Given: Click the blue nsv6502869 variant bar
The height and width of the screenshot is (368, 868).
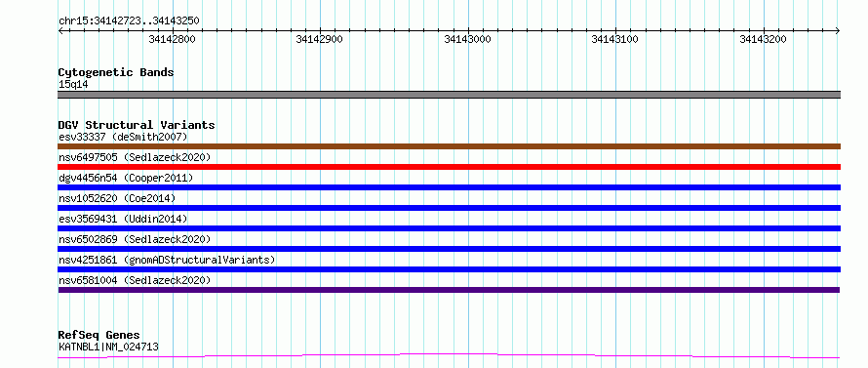Looking at the screenshot, I should click(449, 249).
